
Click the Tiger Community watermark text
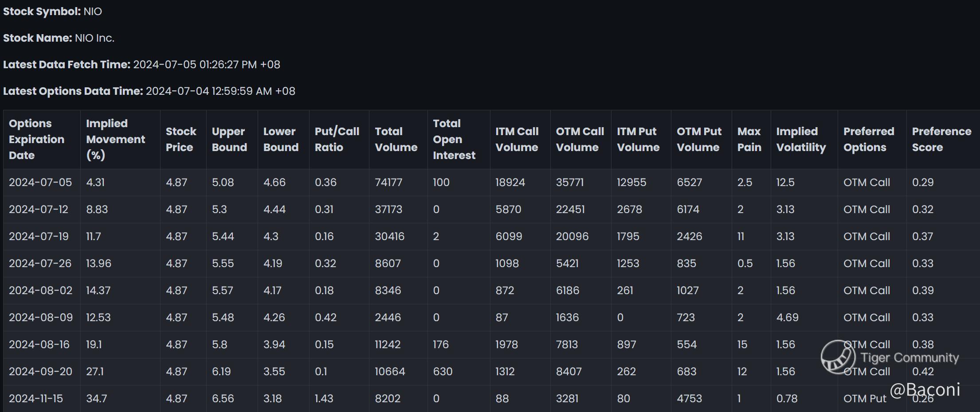tap(909, 358)
